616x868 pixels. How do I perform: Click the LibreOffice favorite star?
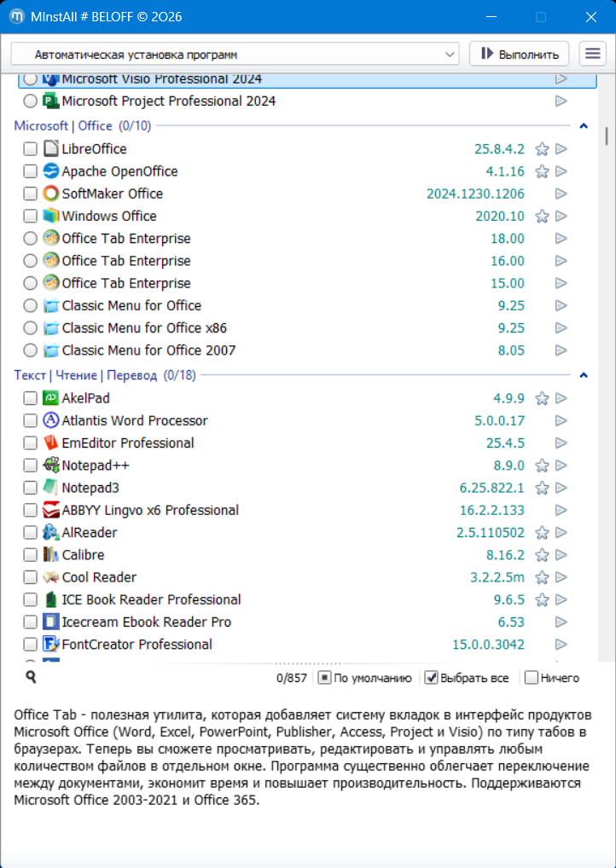[x=542, y=149]
